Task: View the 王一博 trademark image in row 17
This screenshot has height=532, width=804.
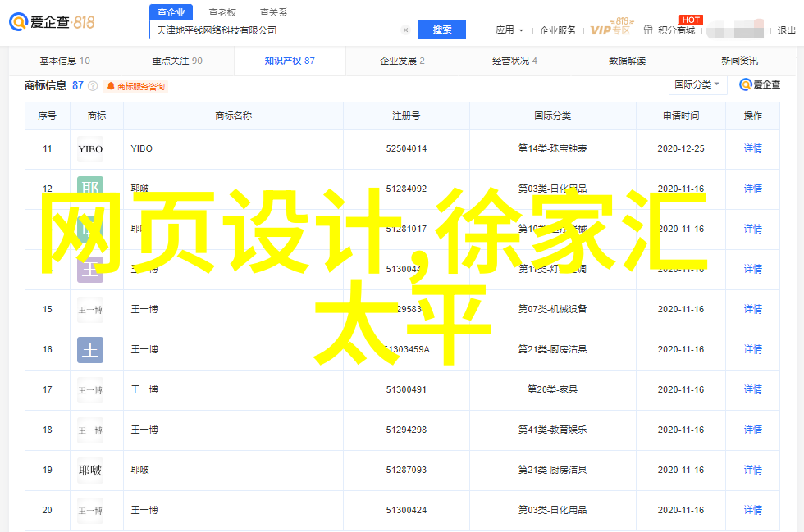Action: pyautogui.click(x=90, y=390)
